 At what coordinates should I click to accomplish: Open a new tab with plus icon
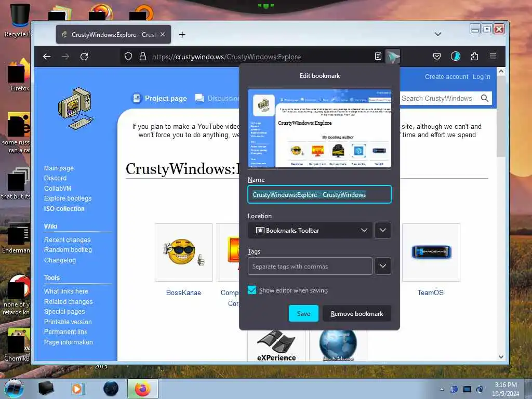point(182,35)
